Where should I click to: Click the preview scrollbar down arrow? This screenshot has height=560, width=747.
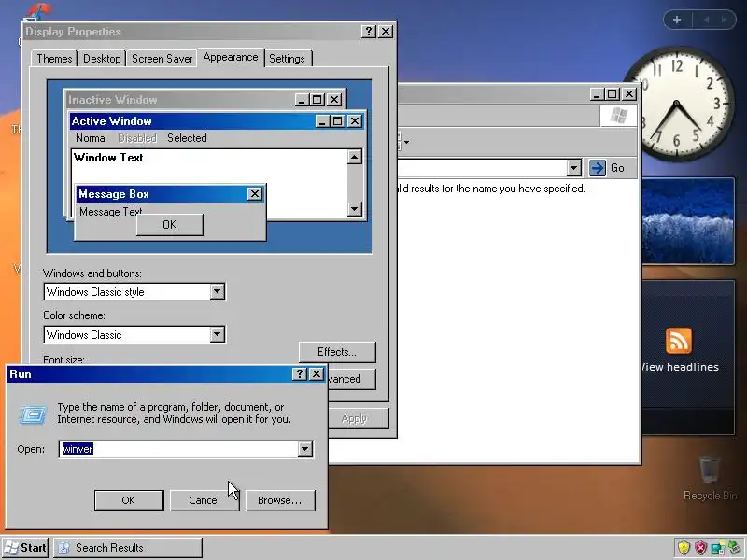tap(355, 208)
